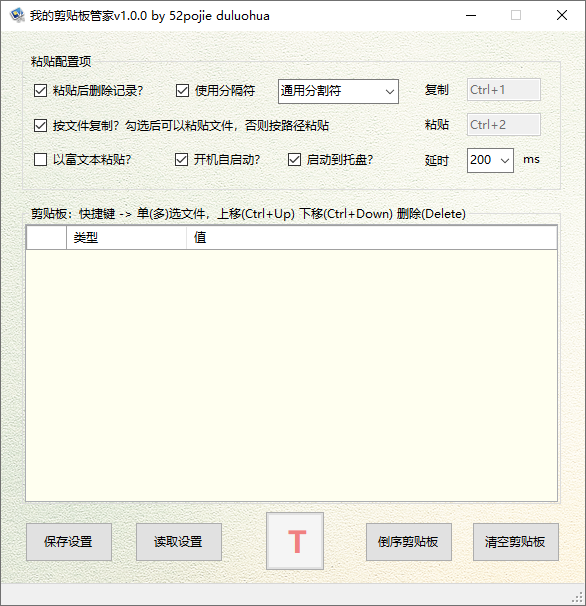
Task: Enable the 以富文本粘贴 checkbox
Action: pyautogui.click(x=40, y=160)
